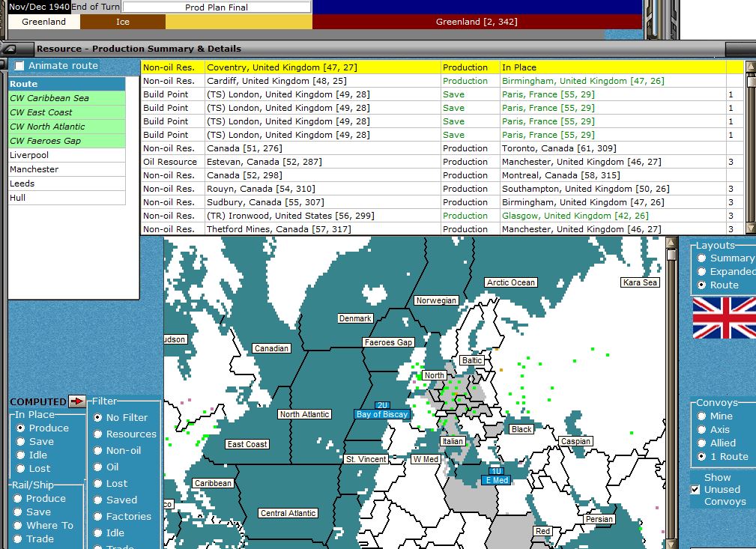Click the red arrow next to COMPUTED

pos(76,401)
